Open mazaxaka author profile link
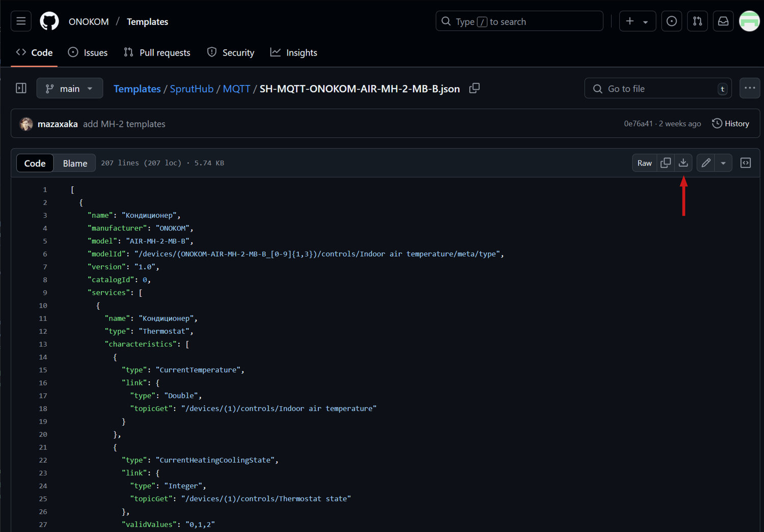The width and height of the screenshot is (764, 532). click(x=58, y=124)
